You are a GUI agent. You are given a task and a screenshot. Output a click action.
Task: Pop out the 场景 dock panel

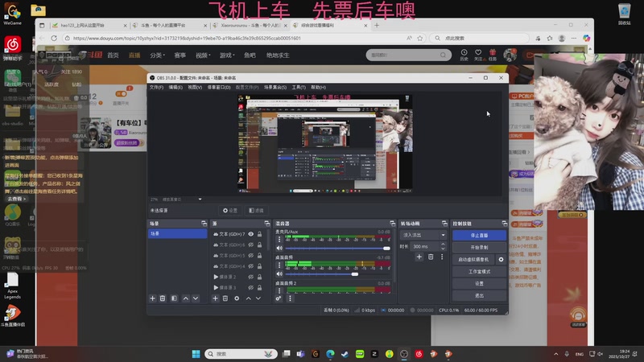pyautogui.click(x=204, y=224)
